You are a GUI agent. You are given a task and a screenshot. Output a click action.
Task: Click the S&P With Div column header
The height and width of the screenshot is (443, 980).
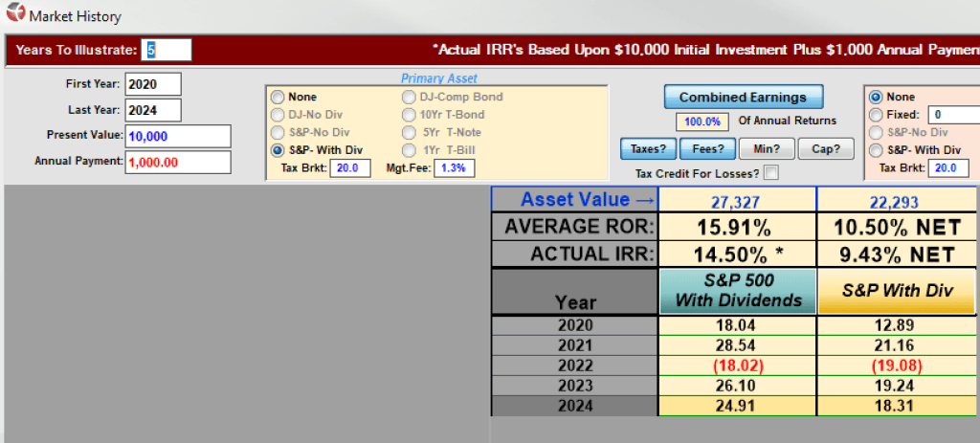click(x=897, y=291)
